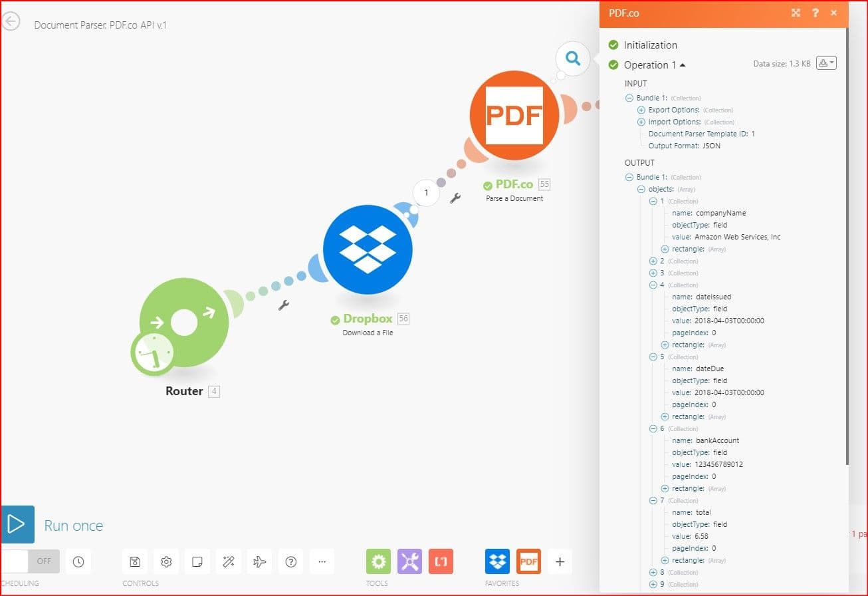Click the wrench filter between Router and Dropbox

click(x=283, y=305)
